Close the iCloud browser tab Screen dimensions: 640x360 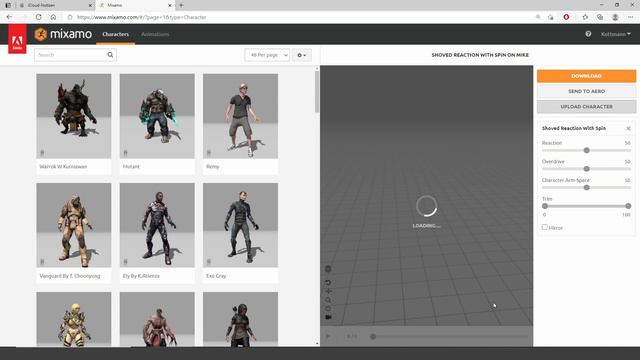tap(90, 5)
